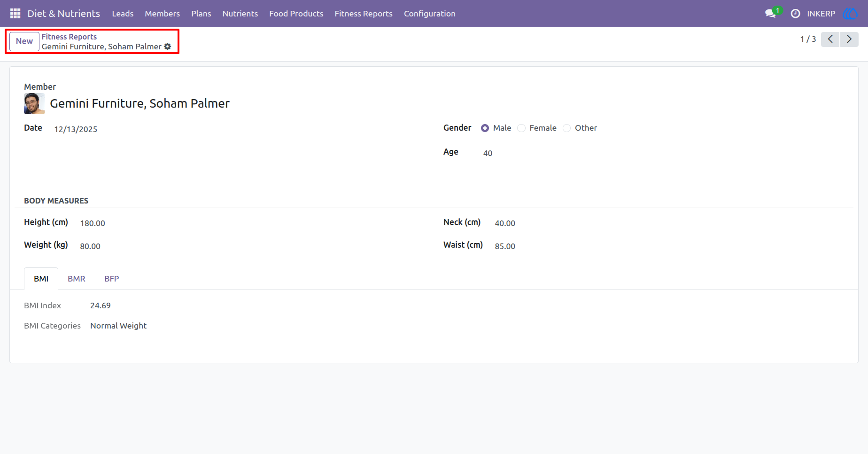868x454 pixels.
Task: Open the Plans menu
Action: pos(201,14)
